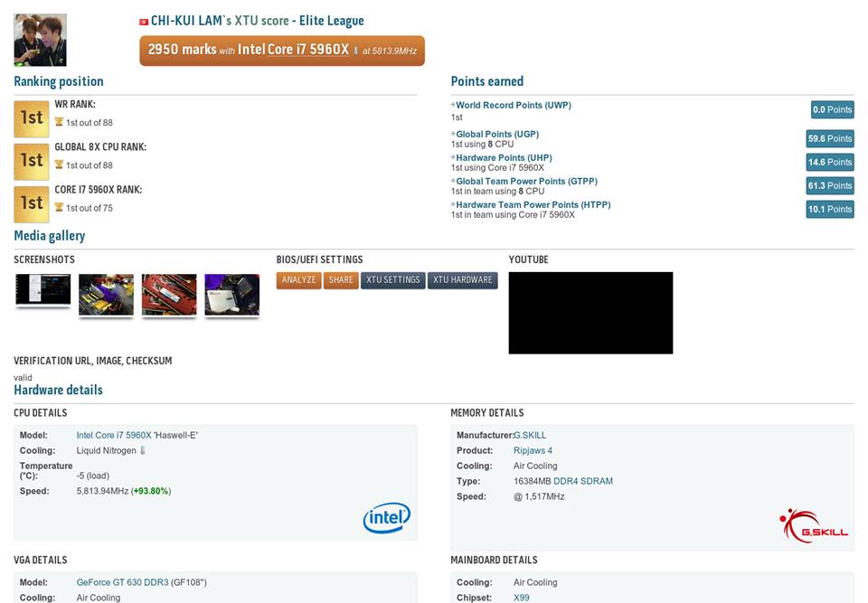The width and height of the screenshot is (868, 603).
Task: Click trophy icon under GLOBAL 8X CPU RANK
Action: pos(59,165)
